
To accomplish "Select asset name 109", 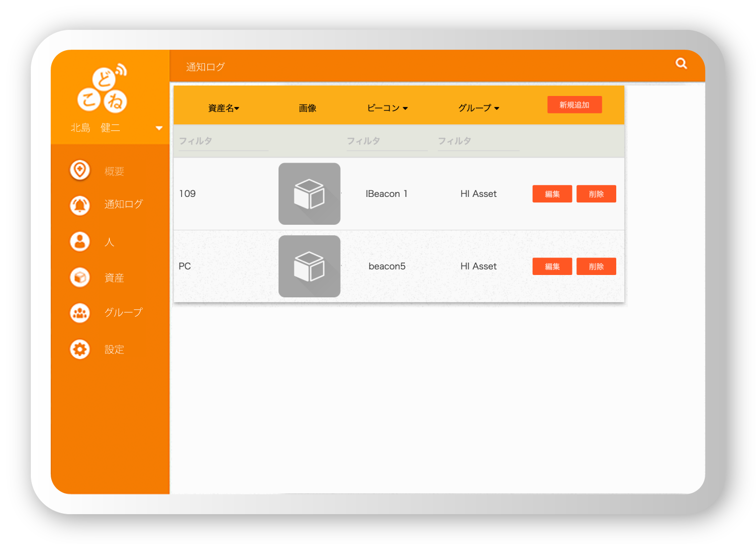I will click(188, 194).
